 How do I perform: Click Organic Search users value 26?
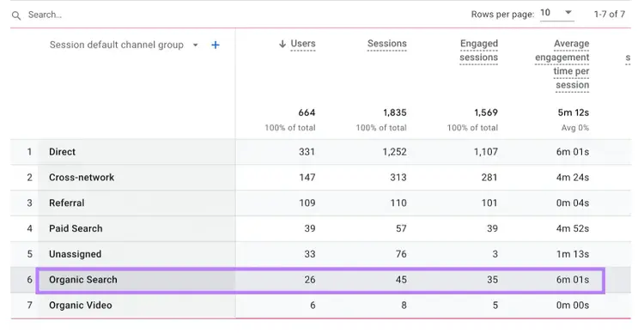(310, 280)
